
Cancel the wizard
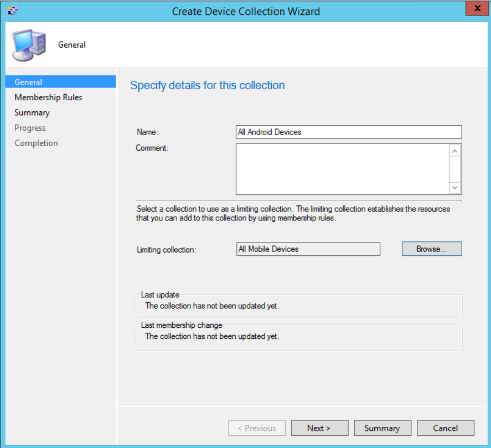tap(445, 428)
